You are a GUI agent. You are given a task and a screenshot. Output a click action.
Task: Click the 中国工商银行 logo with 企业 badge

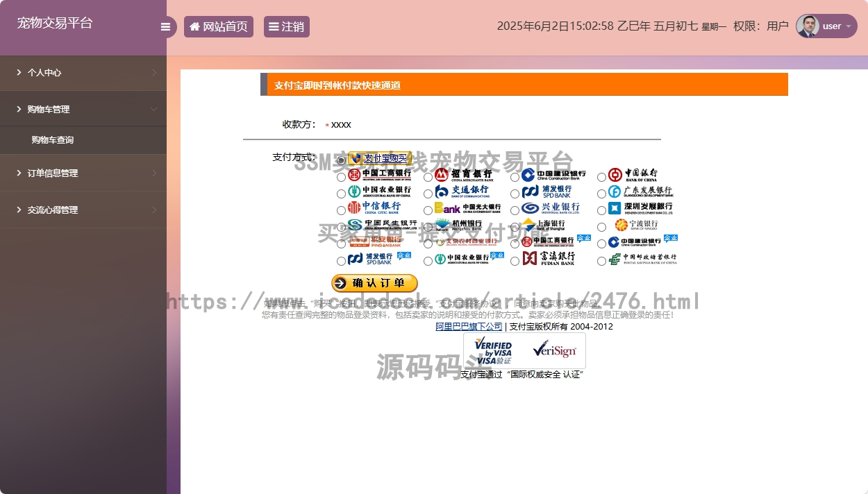click(x=556, y=241)
